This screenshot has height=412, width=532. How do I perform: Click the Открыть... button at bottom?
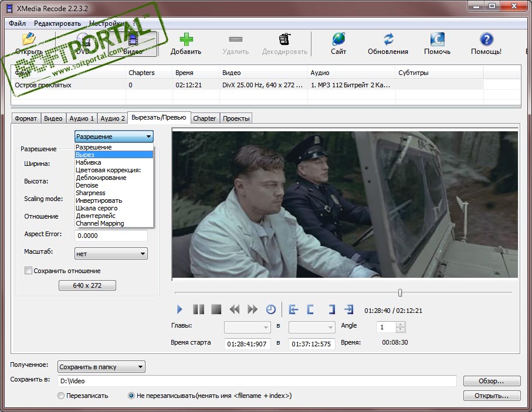coord(492,396)
